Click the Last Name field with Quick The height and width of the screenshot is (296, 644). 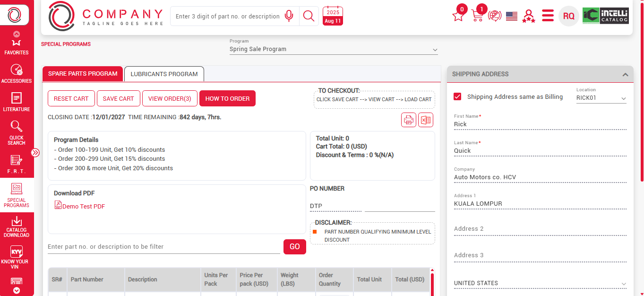point(540,151)
